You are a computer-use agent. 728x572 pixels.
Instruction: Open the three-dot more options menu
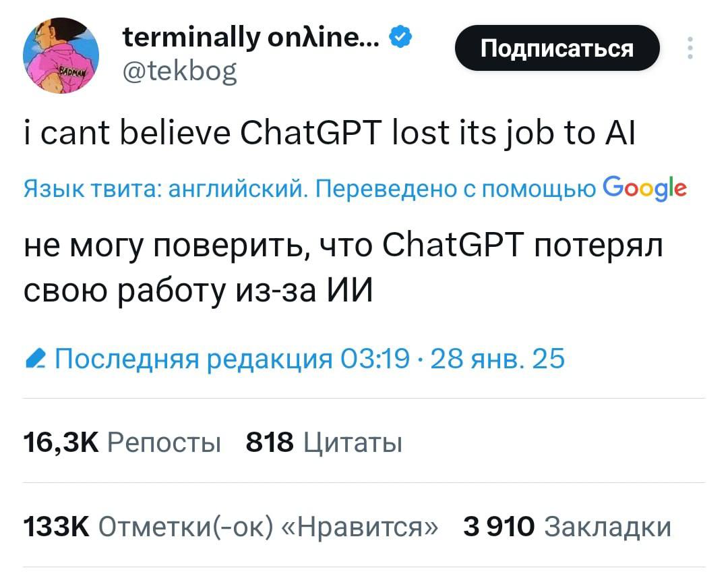[690, 49]
